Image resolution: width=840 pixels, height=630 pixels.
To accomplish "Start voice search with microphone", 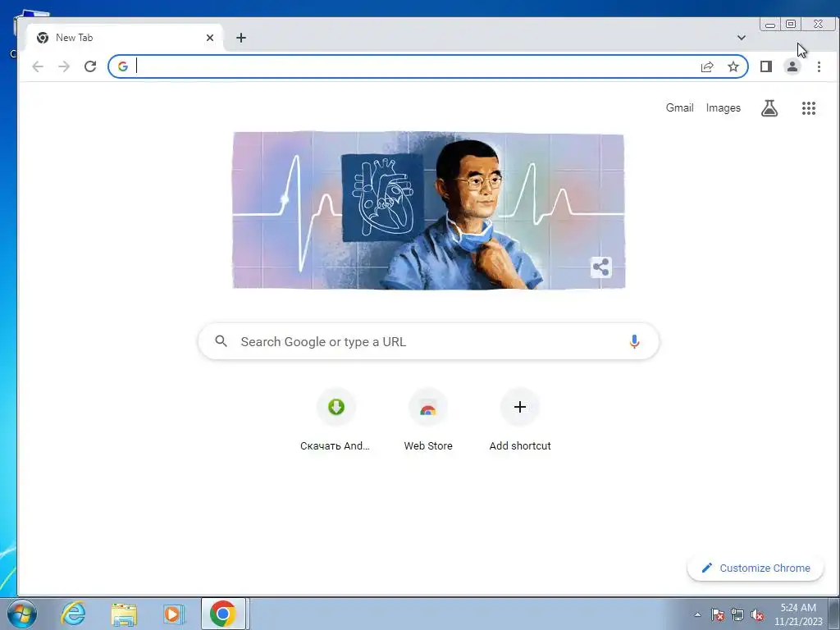I will pyautogui.click(x=634, y=341).
